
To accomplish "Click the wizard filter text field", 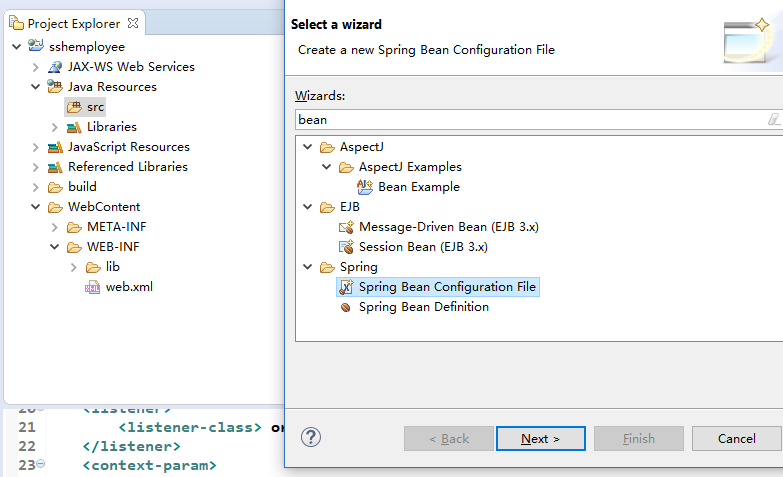I will [530, 120].
